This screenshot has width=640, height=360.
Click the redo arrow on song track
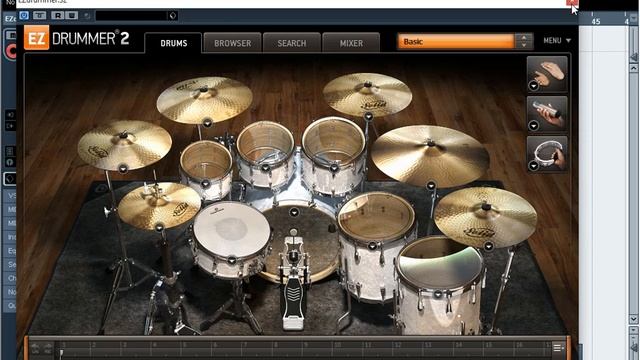click(x=48, y=349)
